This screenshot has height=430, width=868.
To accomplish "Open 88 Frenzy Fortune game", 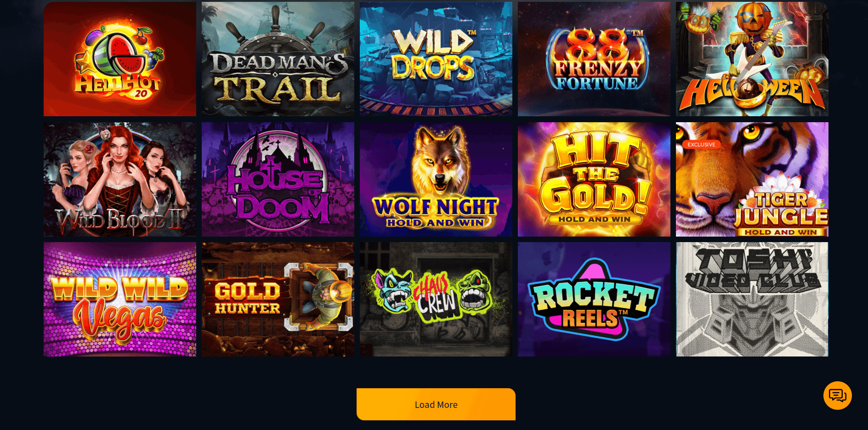I will 594,59.
